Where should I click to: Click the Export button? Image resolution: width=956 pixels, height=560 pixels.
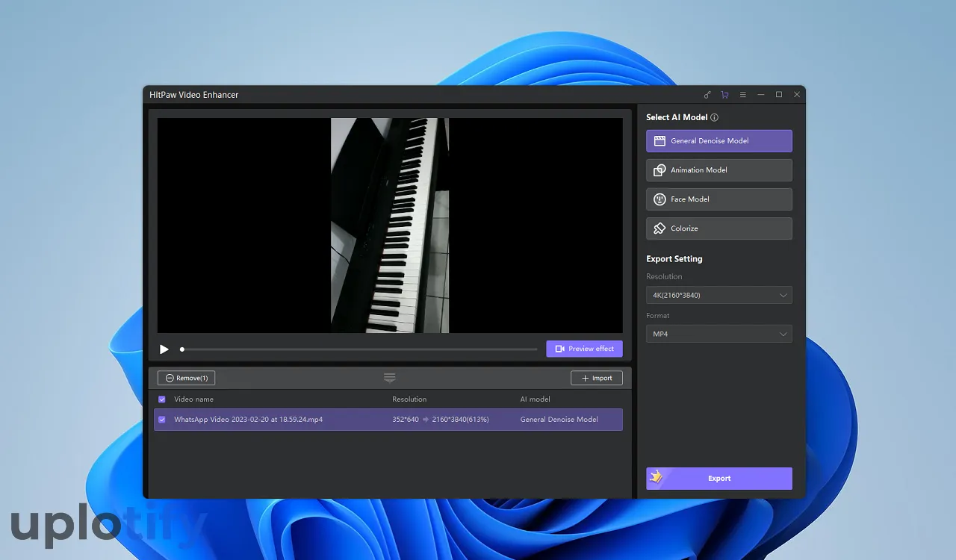[x=718, y=479]
